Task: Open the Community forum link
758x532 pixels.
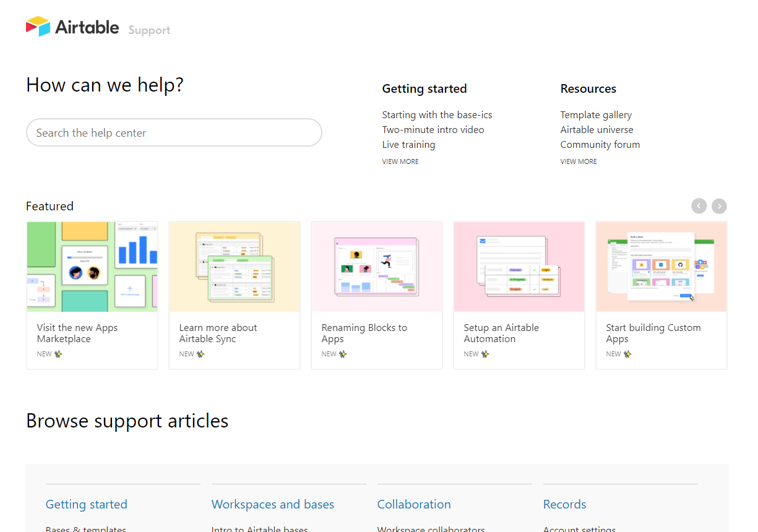Action: [x=600, y=145]
